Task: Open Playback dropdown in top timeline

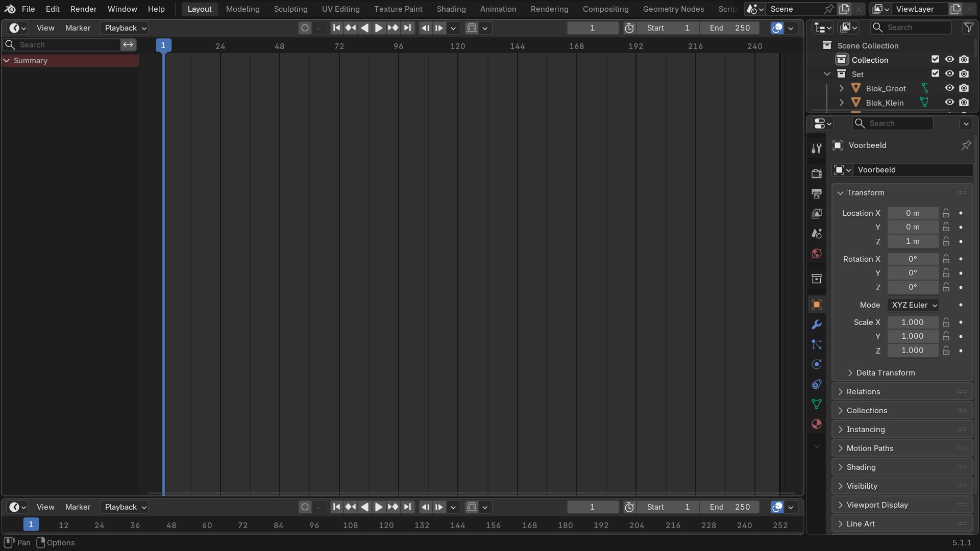Action: 125,28
